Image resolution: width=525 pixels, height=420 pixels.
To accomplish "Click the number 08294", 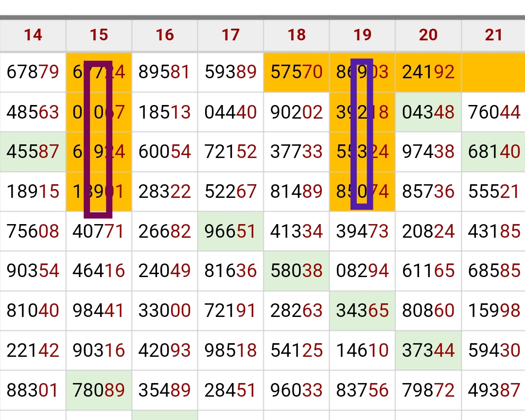I will (x=362, y=271).
